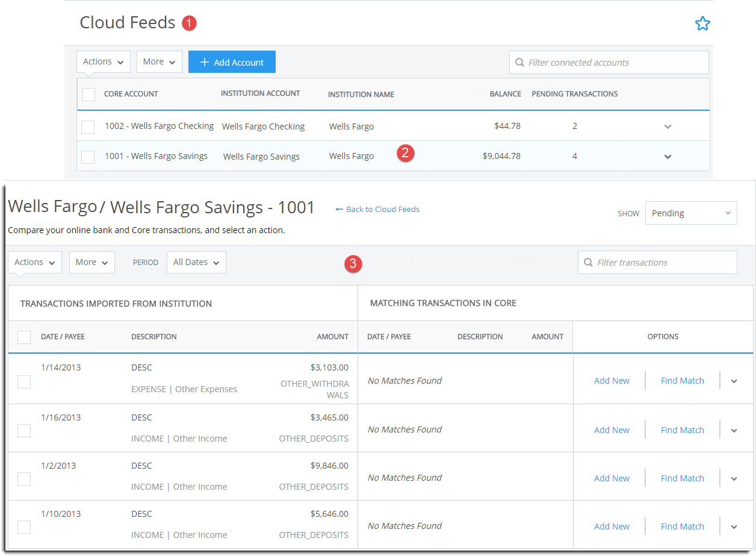Open the Actions dropdown above transactions
This screenshot has height=556, width=756.
[35, 262]
